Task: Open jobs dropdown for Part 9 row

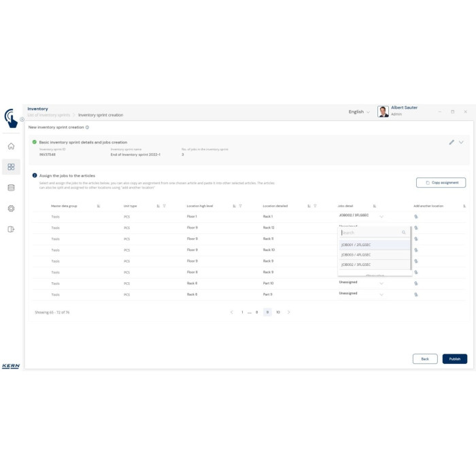Action: pos(381,294)
